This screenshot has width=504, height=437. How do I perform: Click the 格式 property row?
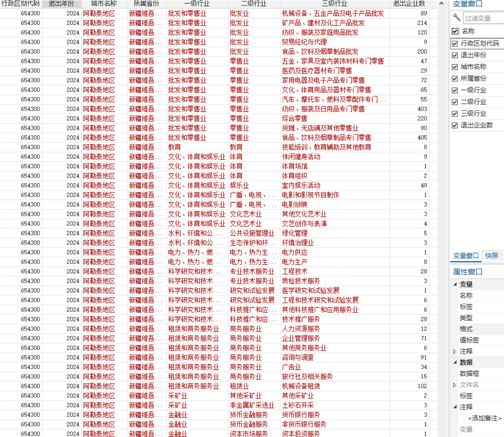[x=481, y=329]
